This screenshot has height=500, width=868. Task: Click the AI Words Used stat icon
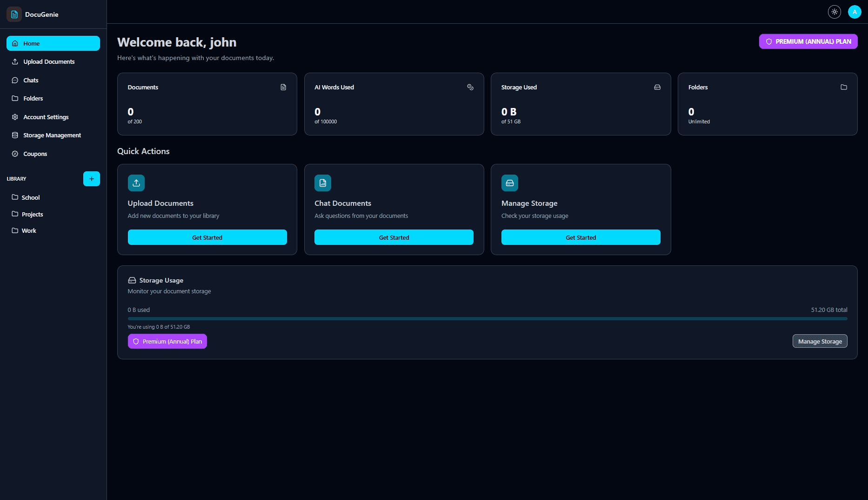[x=470, y=87]
